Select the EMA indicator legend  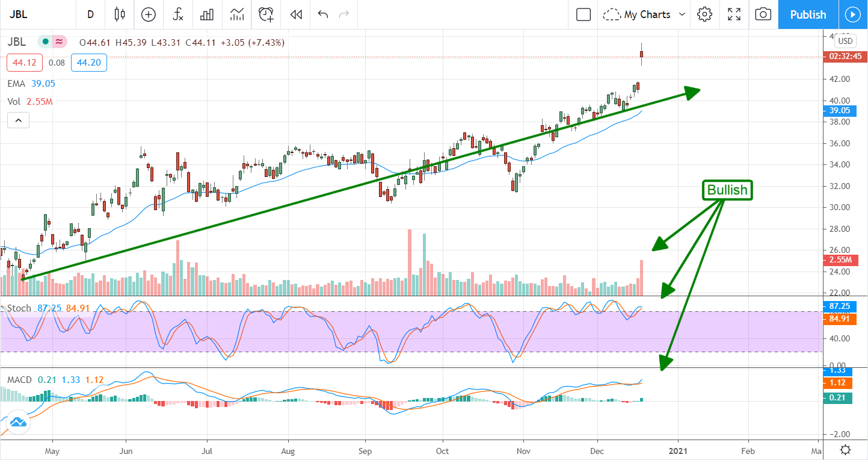tap(16, 84)
